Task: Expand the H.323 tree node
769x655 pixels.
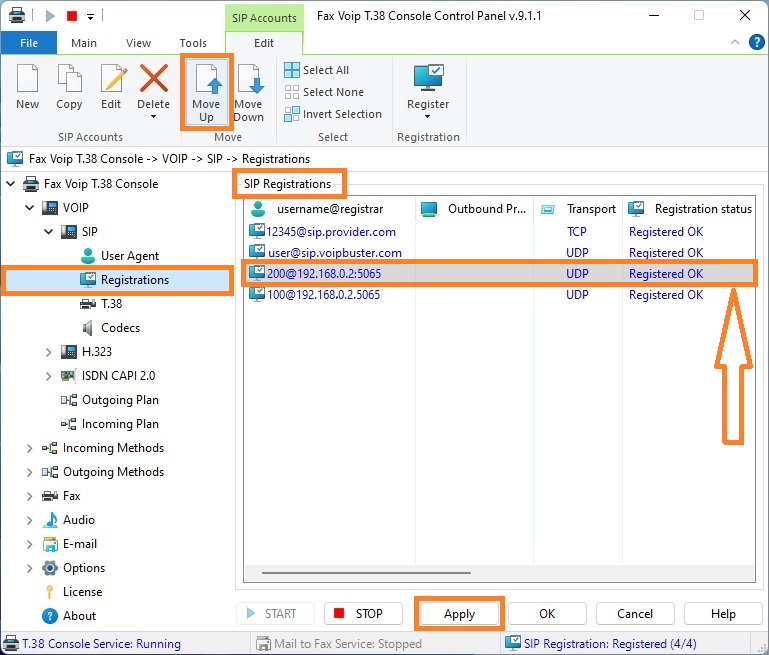Action: pyautogui.click(x=49, y=352)
